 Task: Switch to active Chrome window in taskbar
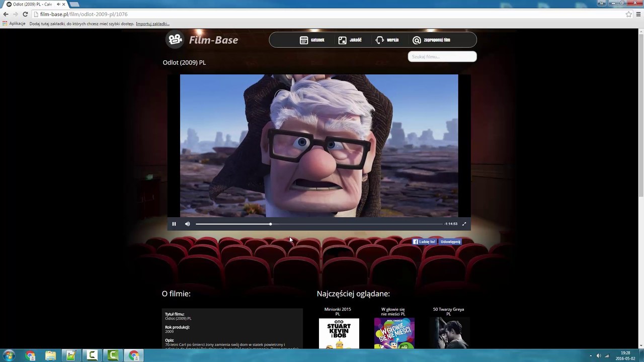(x=134, y=355)
